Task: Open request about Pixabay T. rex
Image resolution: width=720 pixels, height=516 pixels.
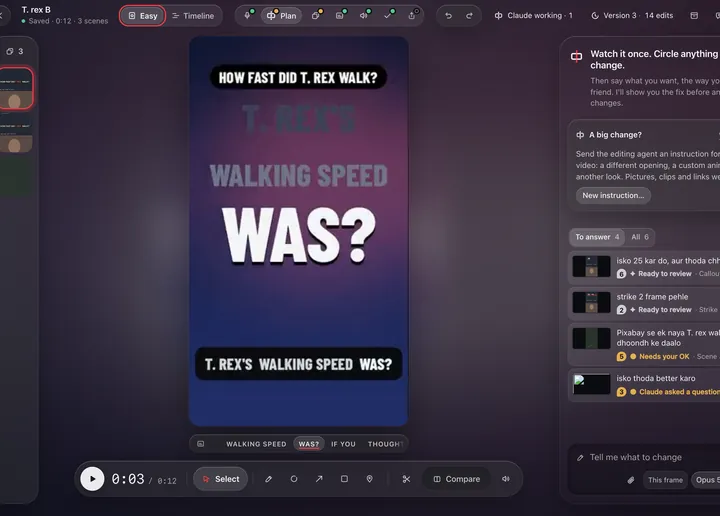Action: coord(644,344)
